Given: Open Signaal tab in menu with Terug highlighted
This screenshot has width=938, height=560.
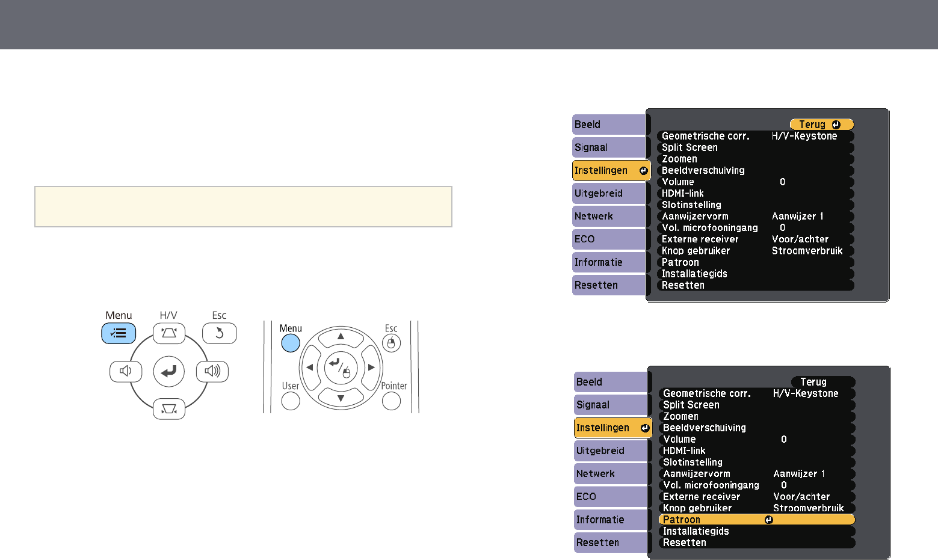Looking at the screenshot, I should (609, 147).
